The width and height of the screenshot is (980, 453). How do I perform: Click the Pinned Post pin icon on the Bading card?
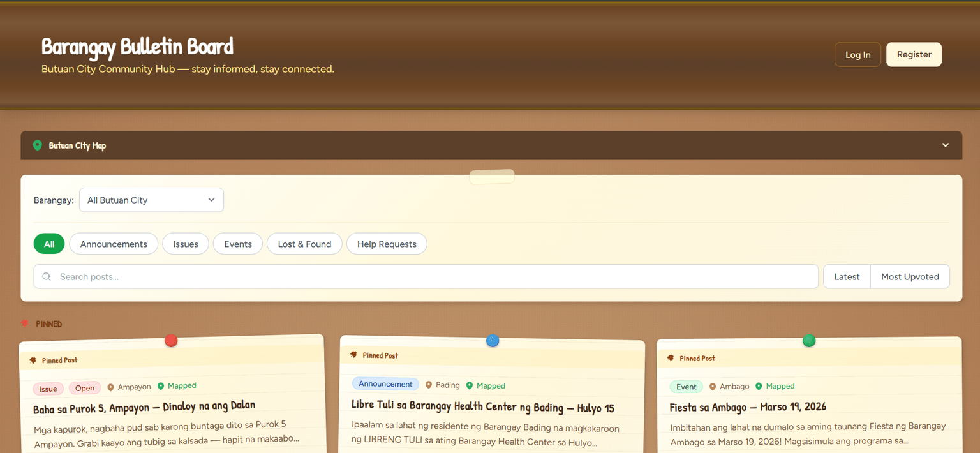pyautogui.click(x=354, y=355)
